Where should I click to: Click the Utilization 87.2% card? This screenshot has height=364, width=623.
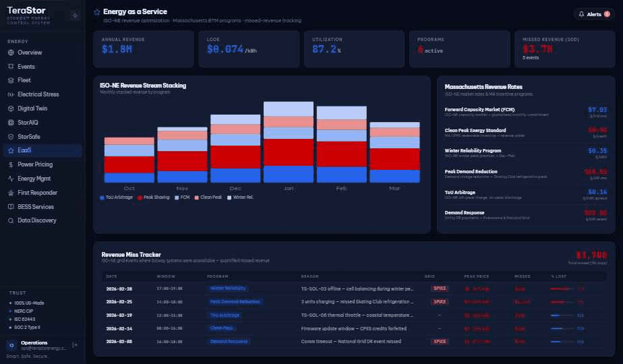[354, 49]
